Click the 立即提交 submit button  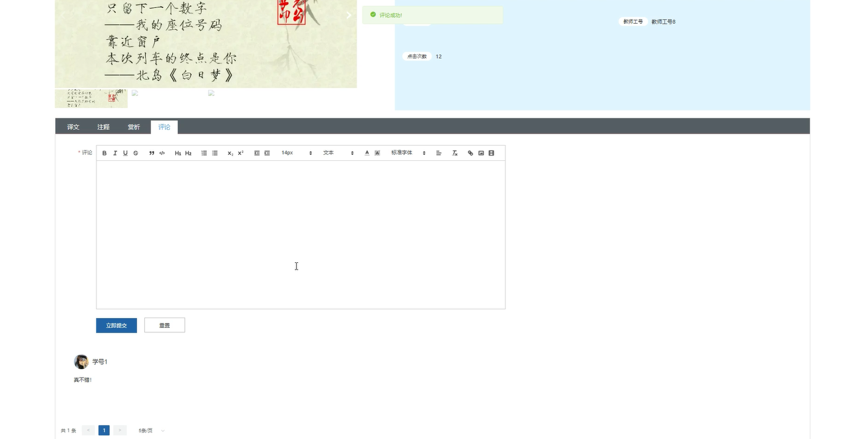(x=116, y=325)
